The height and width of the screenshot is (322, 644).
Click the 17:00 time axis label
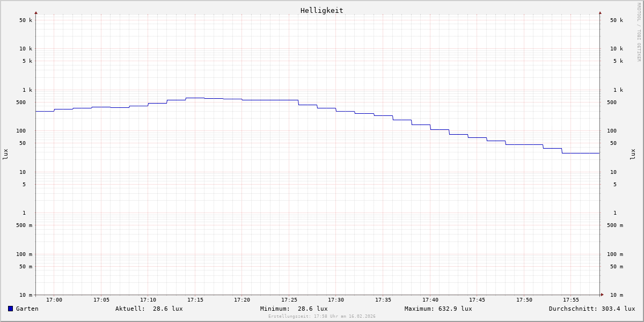(x=54, y=300)
